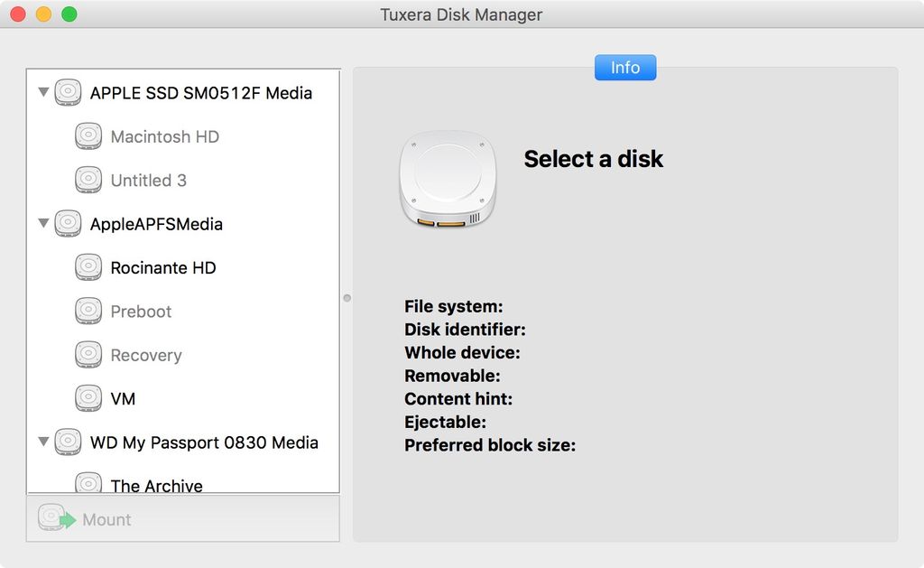Select Rocinante HD in the sidebar
The height and width of the screenshot is (568, 924).
tap(162, 267)
